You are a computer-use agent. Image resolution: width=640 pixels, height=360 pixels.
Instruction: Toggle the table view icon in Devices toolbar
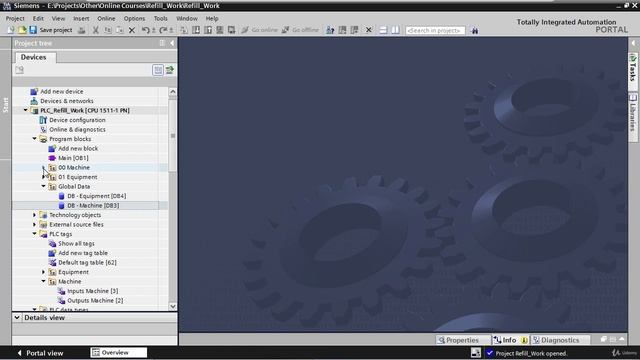(158, 70)
